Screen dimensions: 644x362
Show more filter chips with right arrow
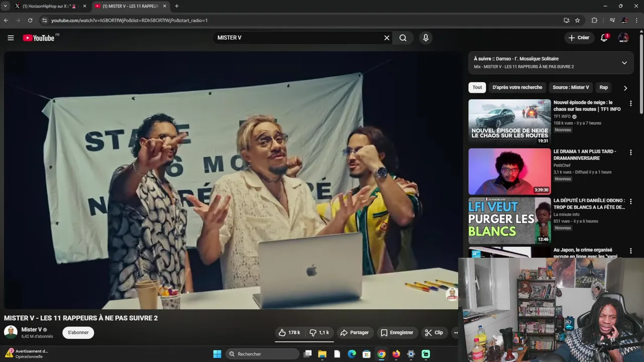coord(625,88)
